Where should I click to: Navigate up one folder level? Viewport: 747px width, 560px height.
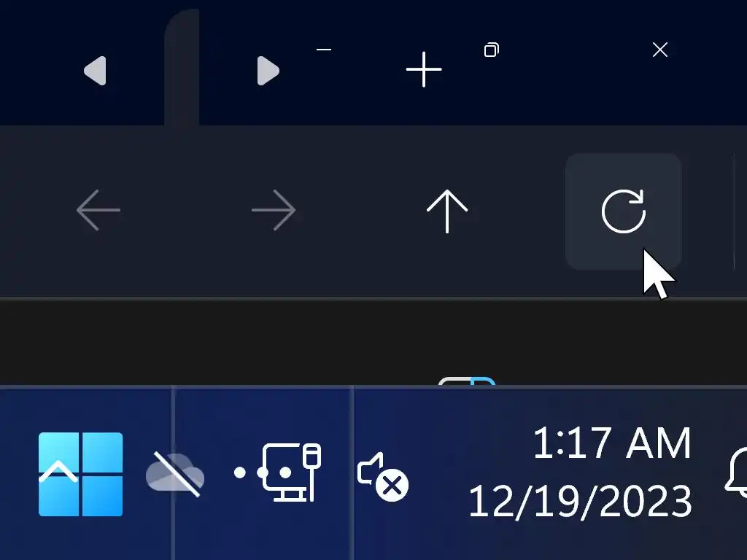click(447, 211)
